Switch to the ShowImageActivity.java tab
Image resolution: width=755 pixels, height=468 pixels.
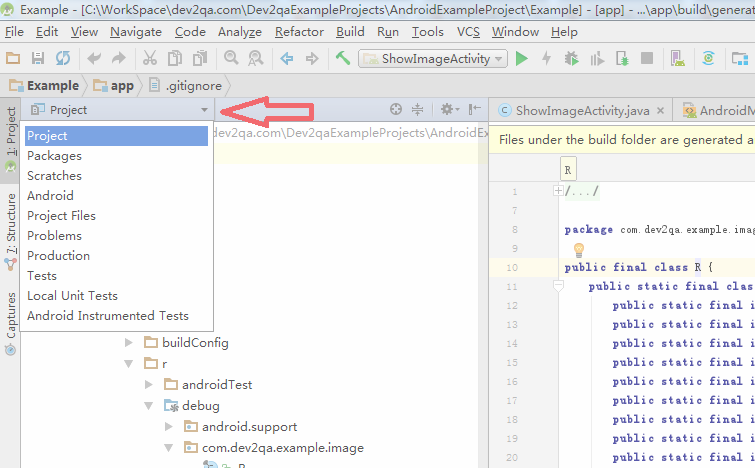(581, 111)
